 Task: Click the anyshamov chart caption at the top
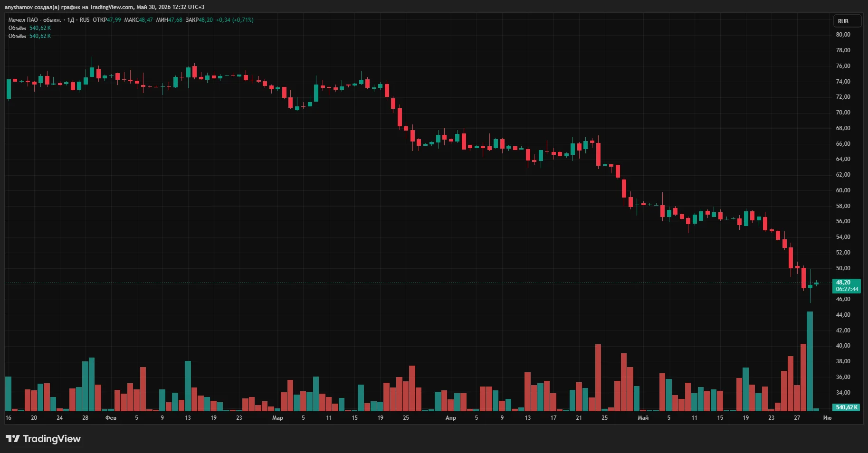[x=104, y=7]
